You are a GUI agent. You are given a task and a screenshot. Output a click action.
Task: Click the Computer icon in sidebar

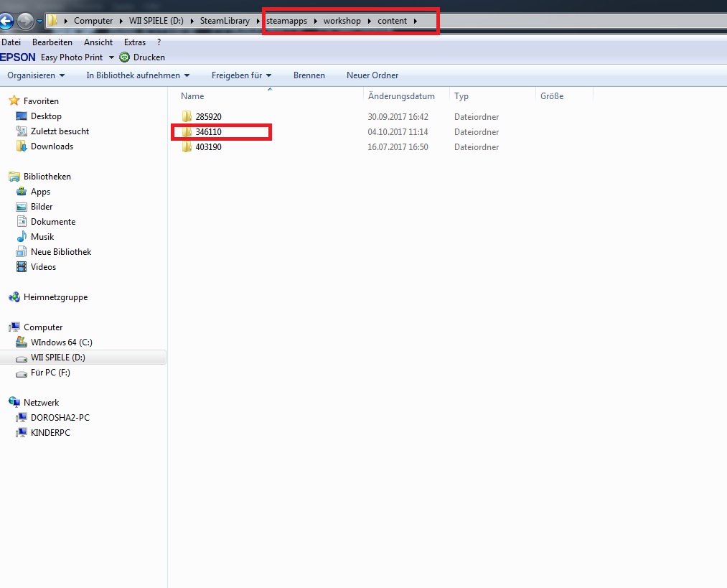pos(14,327)
